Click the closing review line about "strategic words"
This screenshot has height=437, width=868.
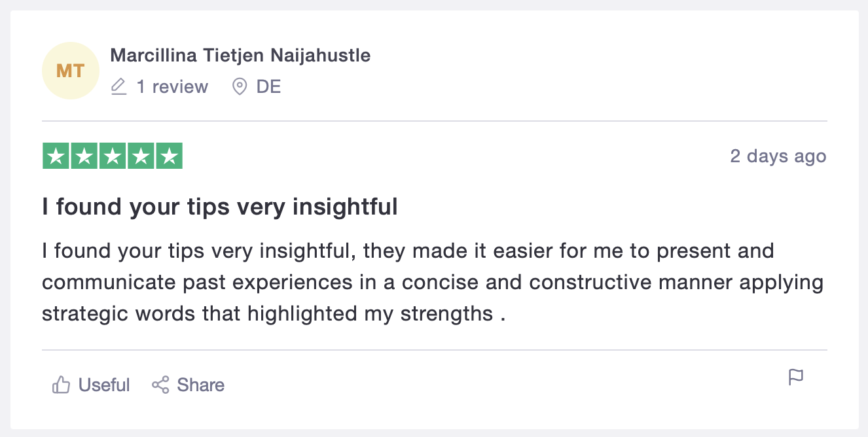(274, 314)
